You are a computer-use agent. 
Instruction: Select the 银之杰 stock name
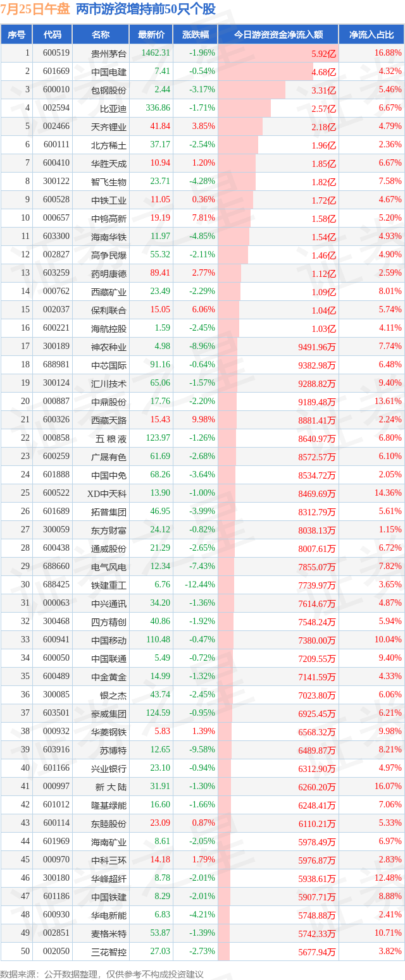pos(113,695)
